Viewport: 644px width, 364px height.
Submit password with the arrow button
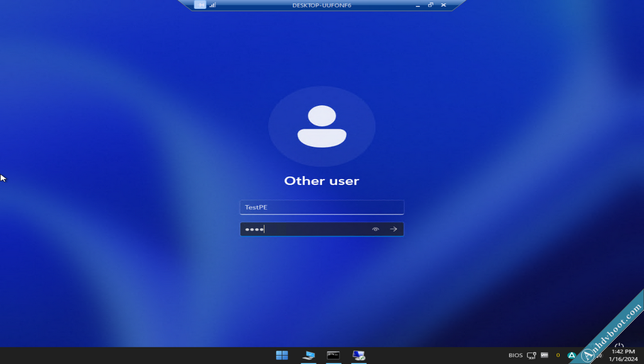(394, 229)
